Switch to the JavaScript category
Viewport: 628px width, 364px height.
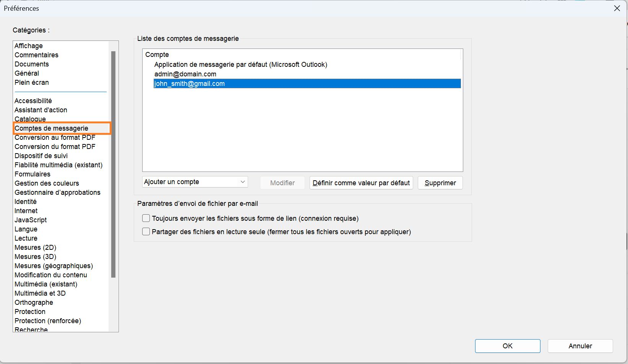(31, 220)
